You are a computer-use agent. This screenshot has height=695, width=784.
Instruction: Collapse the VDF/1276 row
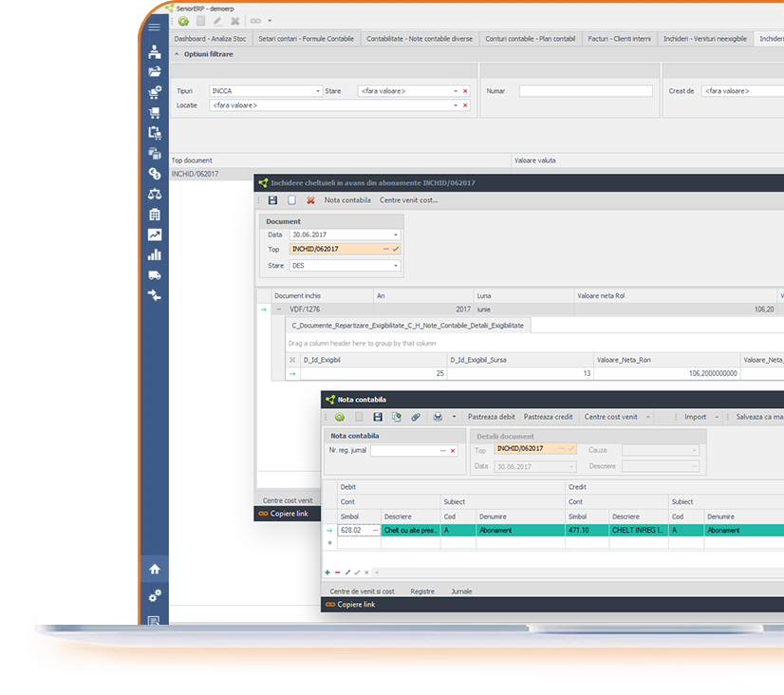(279, 310)
